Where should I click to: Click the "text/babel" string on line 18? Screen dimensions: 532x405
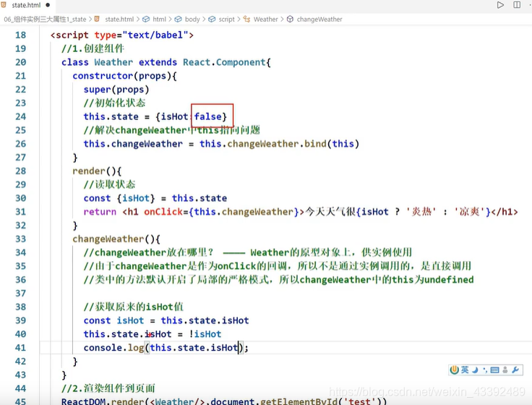[155, 35]
